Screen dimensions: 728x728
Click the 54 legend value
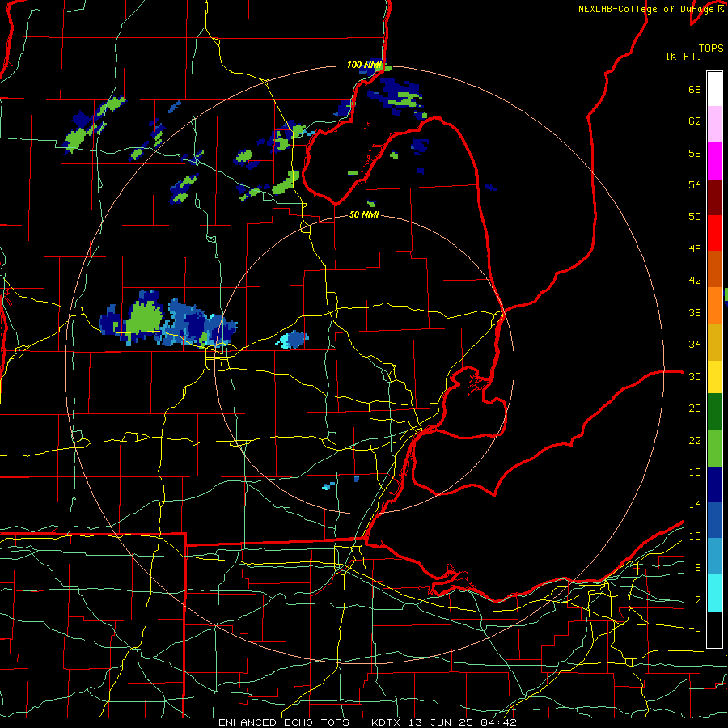pyautogui.click(x=695, y=184)
